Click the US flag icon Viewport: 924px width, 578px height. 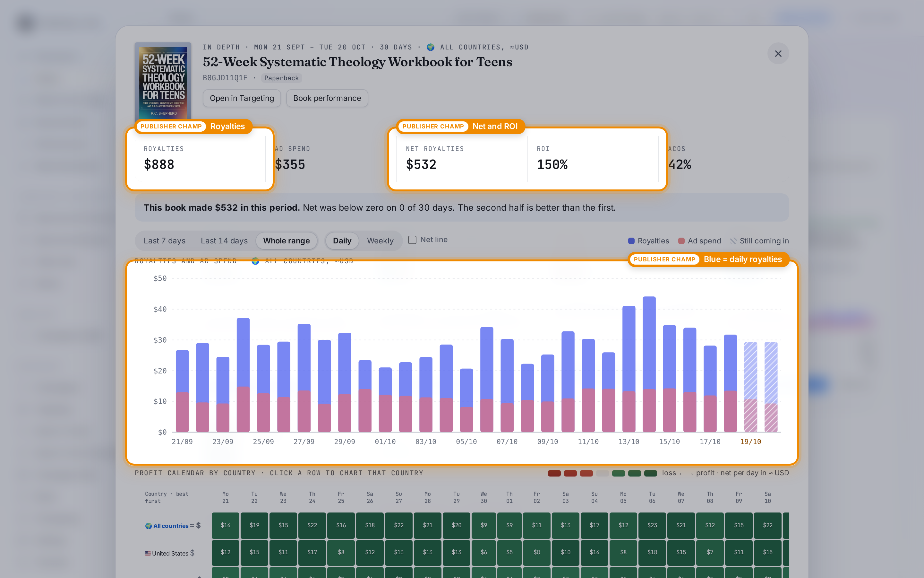[x=148, y=553]
